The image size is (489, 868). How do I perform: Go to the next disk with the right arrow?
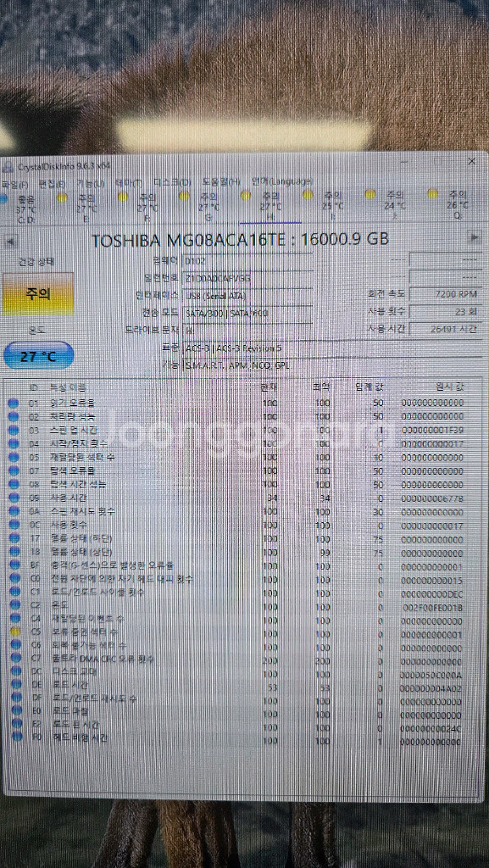point(474,237)
